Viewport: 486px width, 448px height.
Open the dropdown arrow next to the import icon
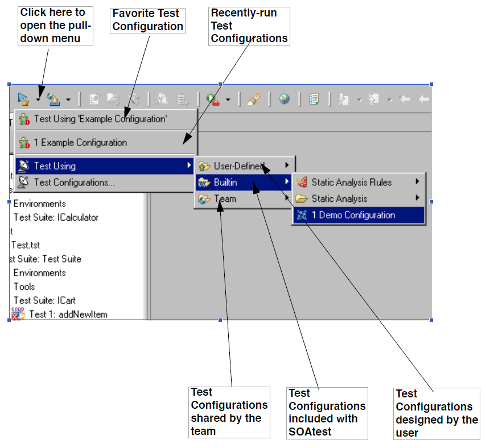[x=68, y=99]
